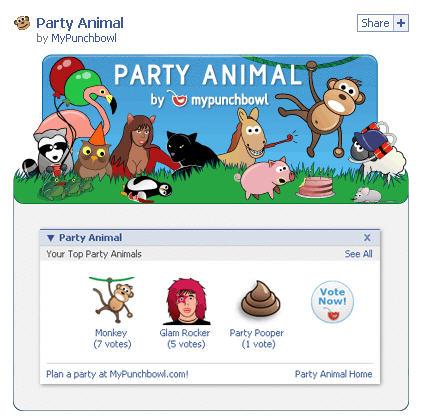Click the Vote Now badge
The image size is (421, 419).
(332, 302)
